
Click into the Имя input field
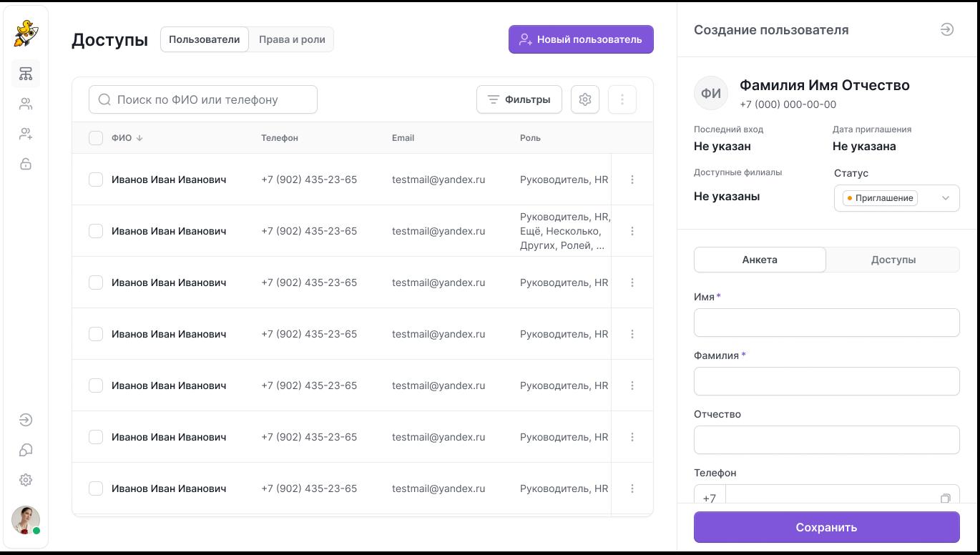pyautogui.click(x=827, y=323)
